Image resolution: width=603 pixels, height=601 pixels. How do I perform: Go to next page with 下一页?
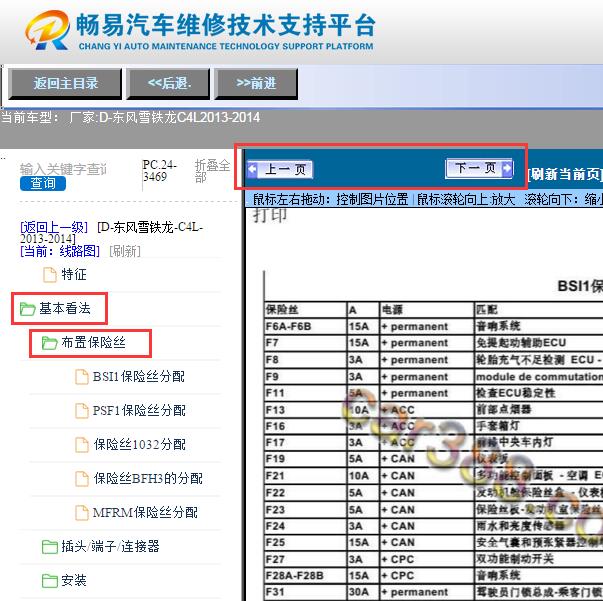coord(479,168)
